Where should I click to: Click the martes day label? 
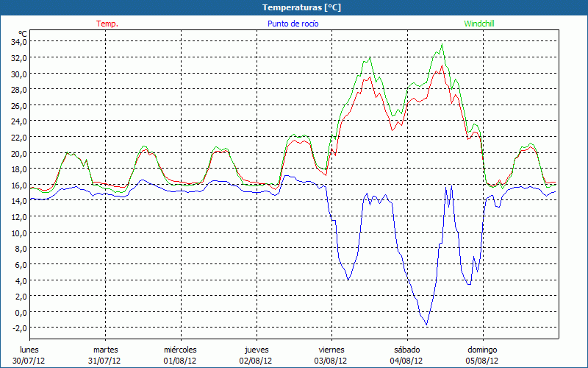(x=105, y=350)
